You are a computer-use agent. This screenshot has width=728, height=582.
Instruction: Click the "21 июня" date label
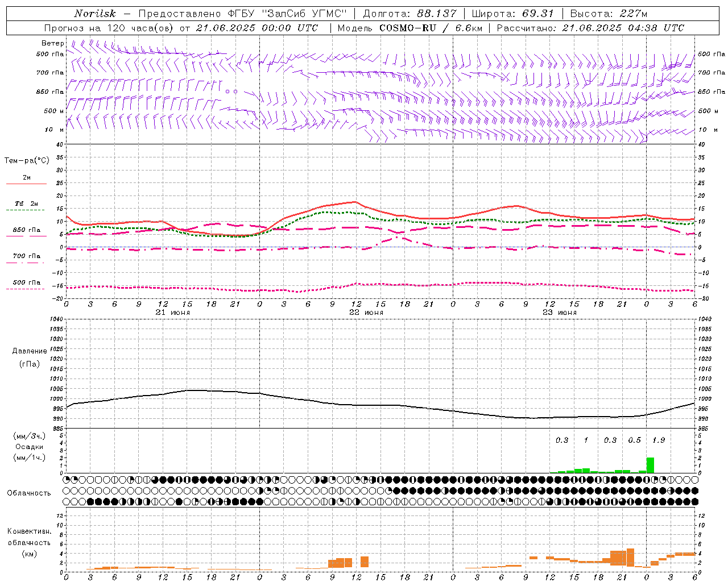coord(173,313)
